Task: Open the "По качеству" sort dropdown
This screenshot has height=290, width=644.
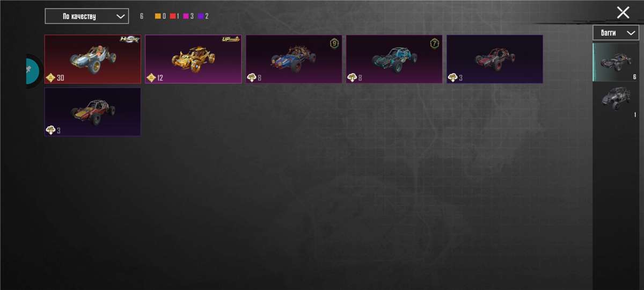Action: 86,16
